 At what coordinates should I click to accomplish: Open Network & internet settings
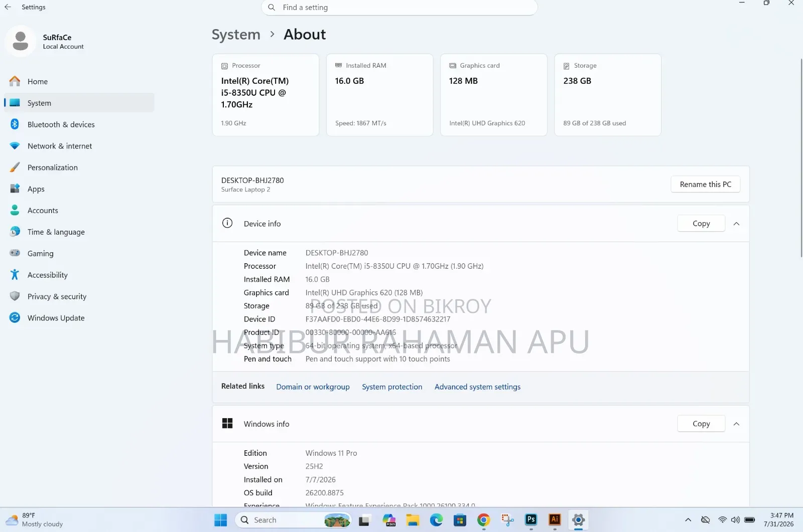(x=79, y=146)
